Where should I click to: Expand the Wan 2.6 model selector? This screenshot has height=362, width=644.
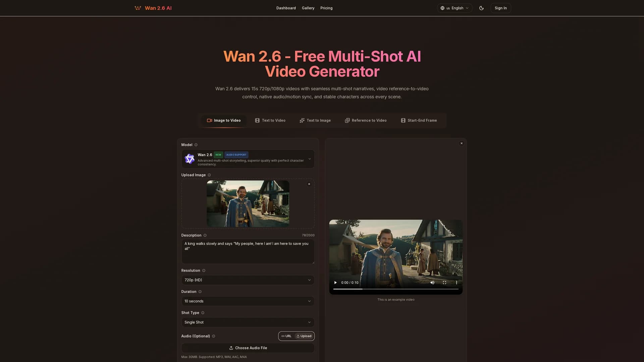(248, 159)
